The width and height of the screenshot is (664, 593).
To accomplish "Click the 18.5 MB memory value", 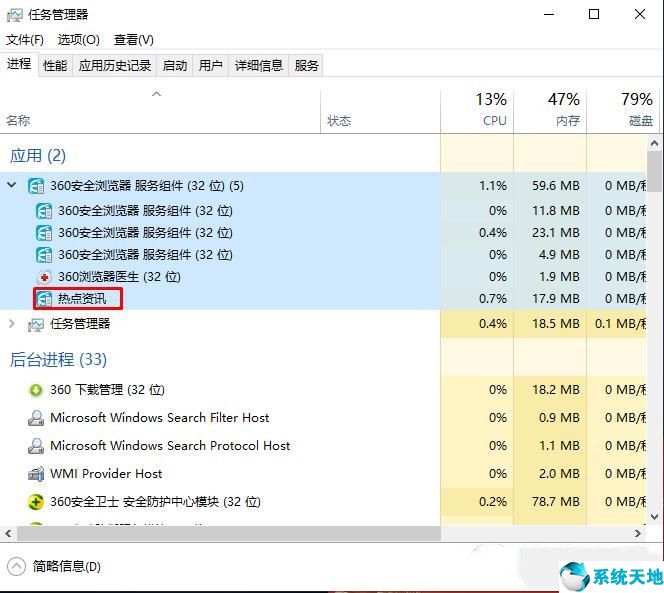I will [556, 324].
